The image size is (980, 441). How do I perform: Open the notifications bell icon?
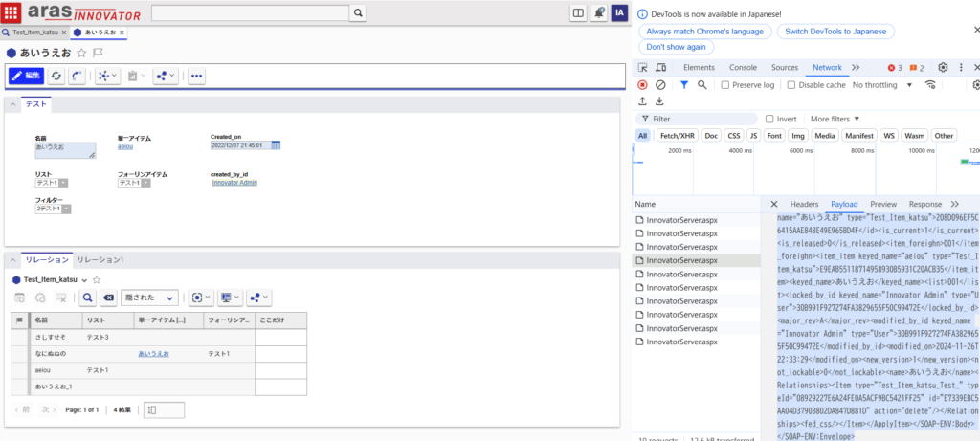click(599, 12)
